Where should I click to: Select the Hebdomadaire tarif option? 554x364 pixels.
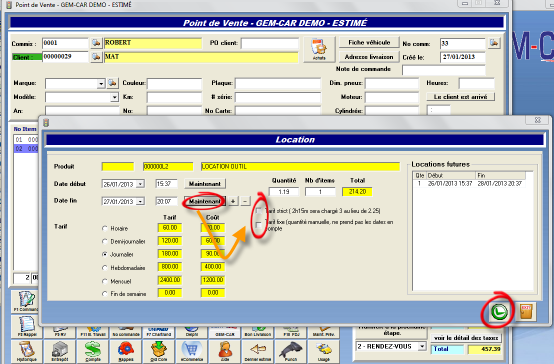point(105,268)
